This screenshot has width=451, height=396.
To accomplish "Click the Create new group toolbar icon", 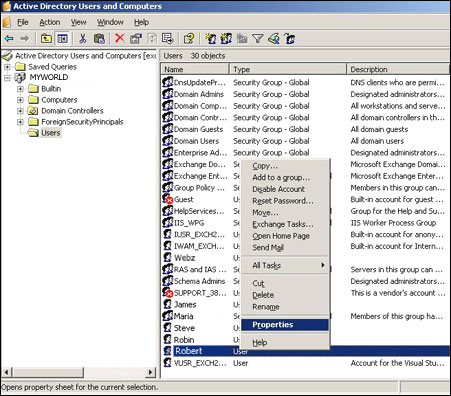I will tap(226, 39).
